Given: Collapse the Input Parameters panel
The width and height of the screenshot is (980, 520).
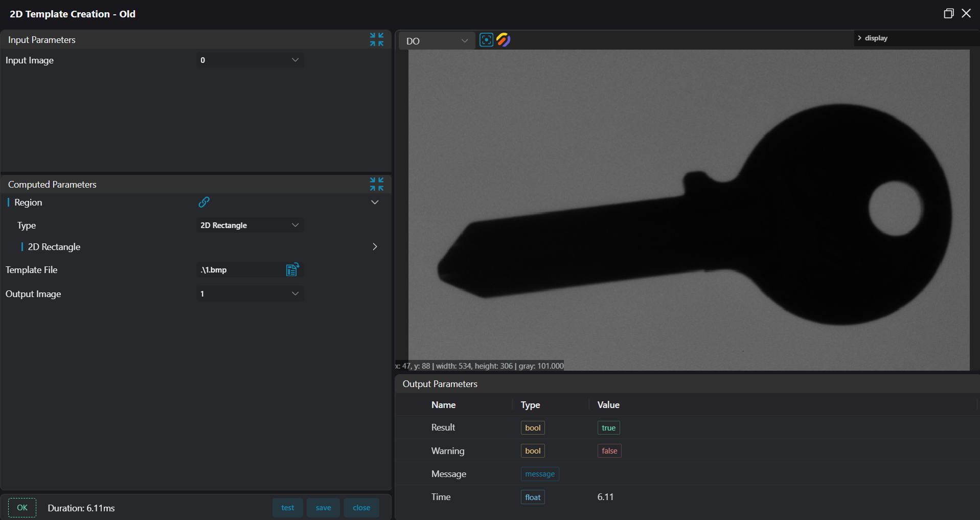Looking at the screenshot, I should coord(377,39).
